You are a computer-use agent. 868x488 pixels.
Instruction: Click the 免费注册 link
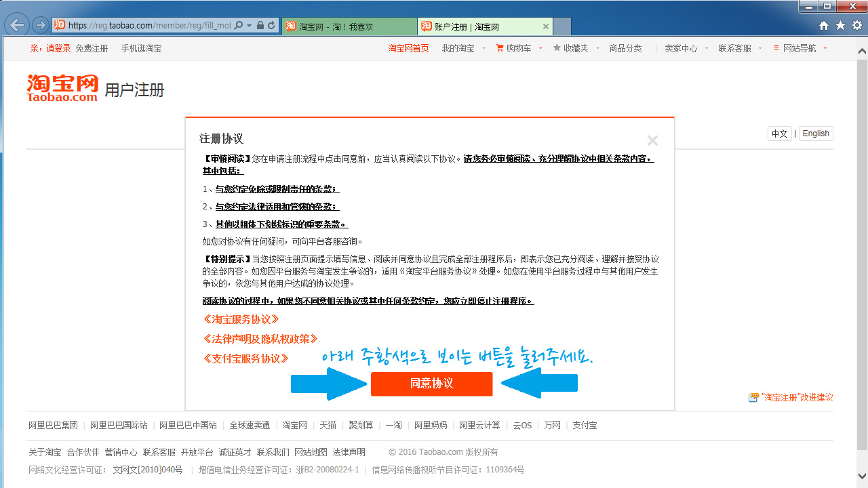(x=92, y=48)
